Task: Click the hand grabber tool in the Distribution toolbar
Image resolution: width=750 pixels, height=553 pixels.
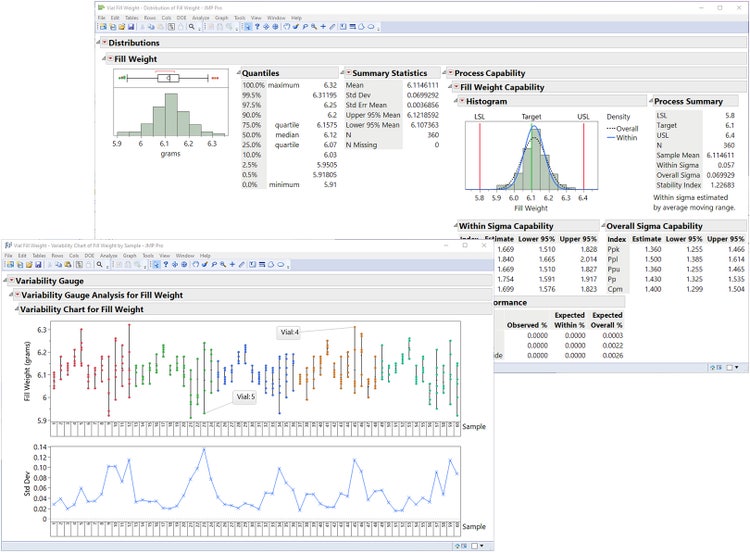Action: pos(285,27)
